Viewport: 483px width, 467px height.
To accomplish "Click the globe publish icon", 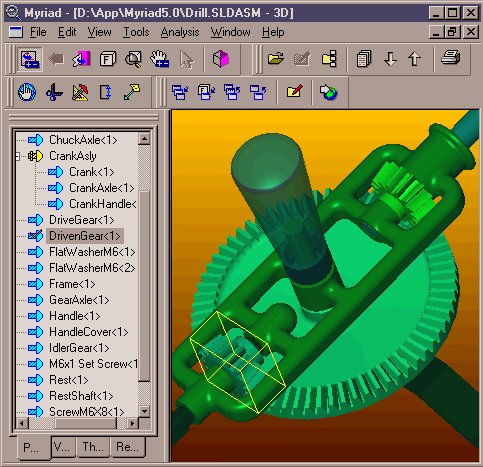I will pos(328,92).
